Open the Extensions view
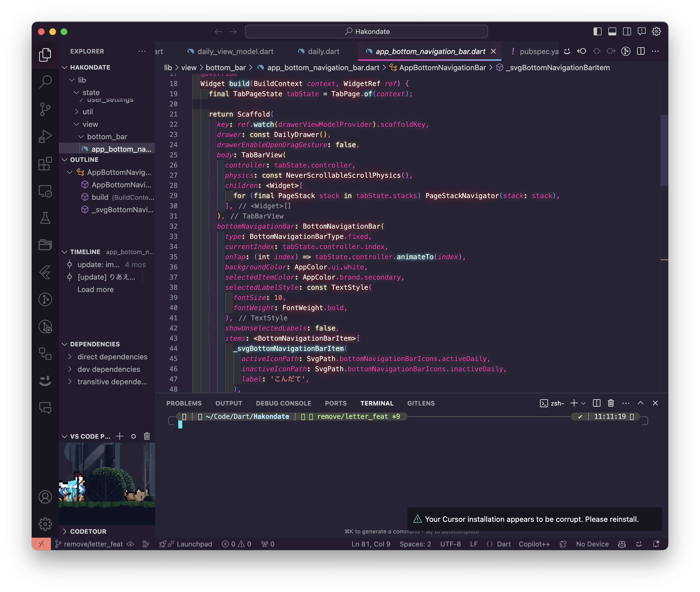 click(x=45, y=164)
